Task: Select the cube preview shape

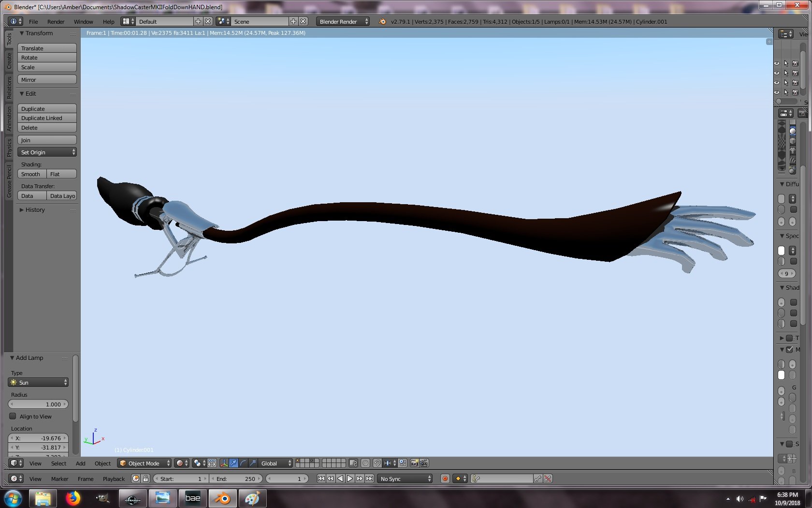Action: (x=792, y=141)
